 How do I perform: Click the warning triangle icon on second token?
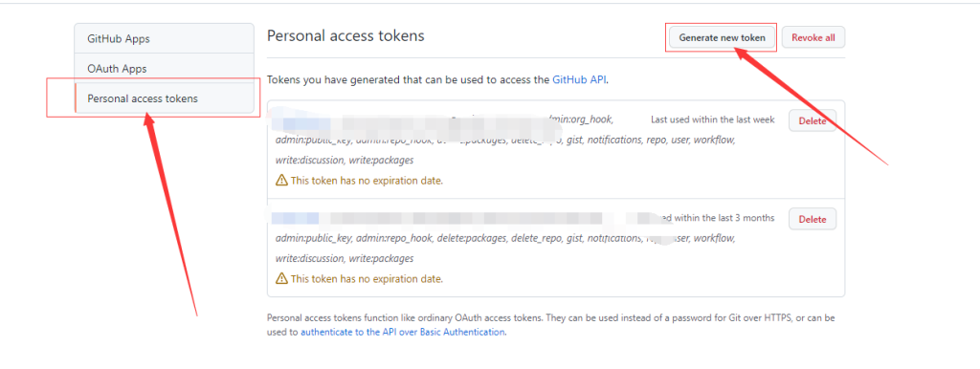pos(282,278)
